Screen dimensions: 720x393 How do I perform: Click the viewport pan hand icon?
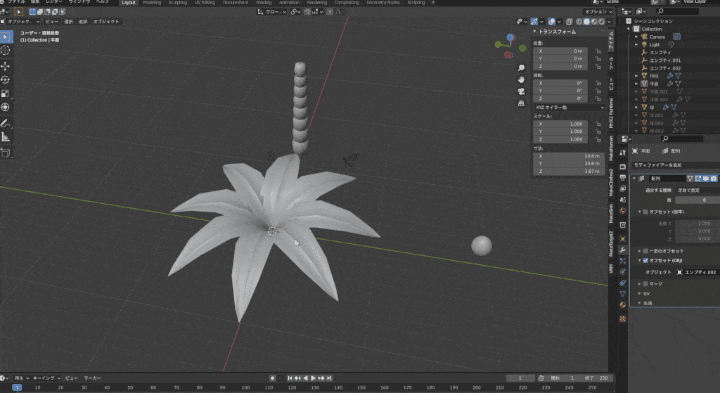[x=521, y=79]
